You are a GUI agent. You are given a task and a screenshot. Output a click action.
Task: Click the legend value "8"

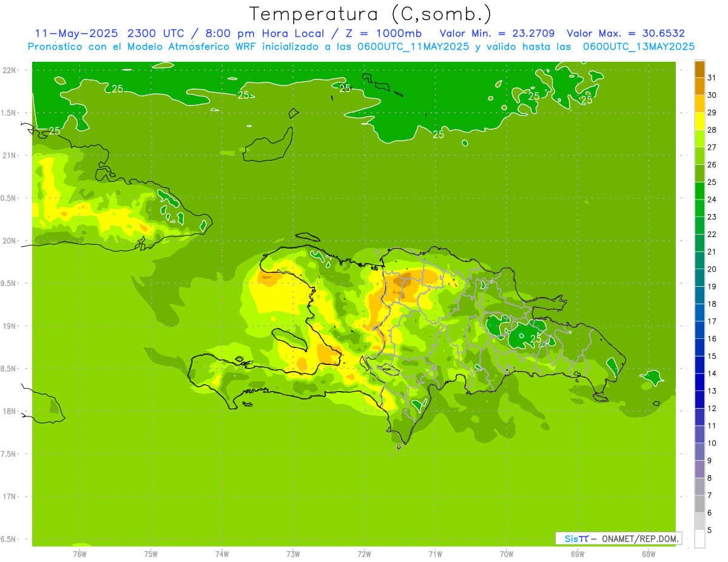[x=710, y=478]
